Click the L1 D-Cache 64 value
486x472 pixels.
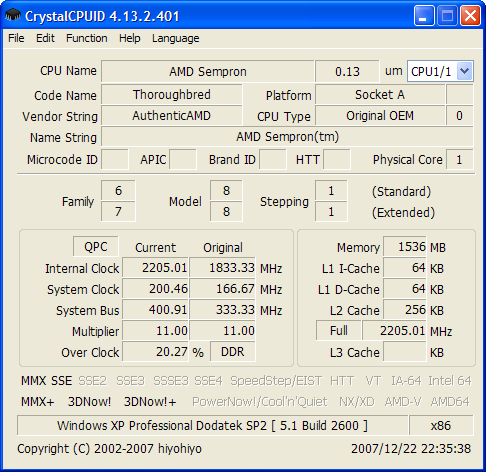(x=405, y=289)
